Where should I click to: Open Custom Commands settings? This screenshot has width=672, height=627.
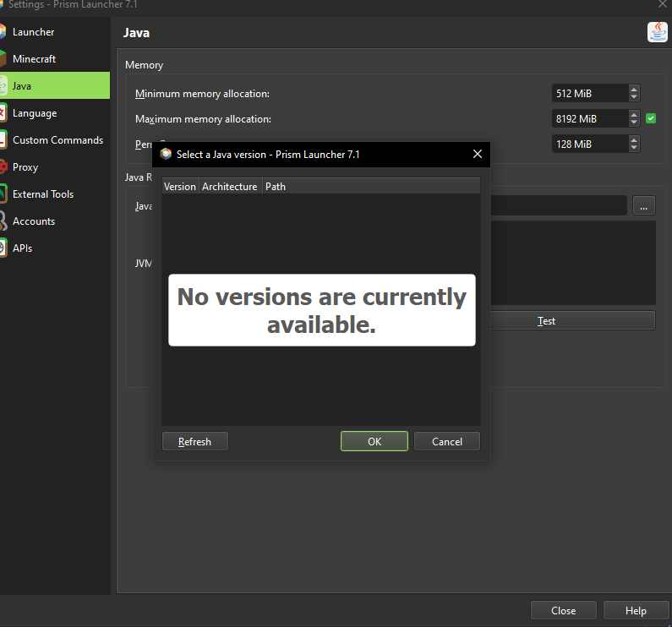[54, 140]
